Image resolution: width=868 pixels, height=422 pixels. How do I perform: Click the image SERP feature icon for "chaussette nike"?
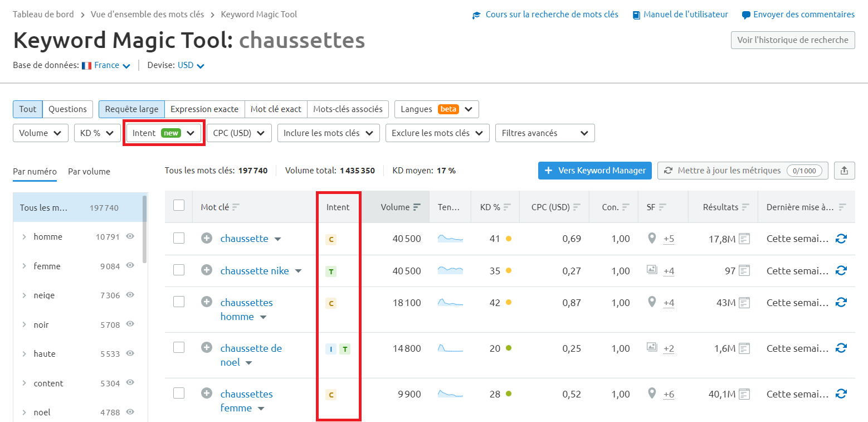tap(653, 270)
